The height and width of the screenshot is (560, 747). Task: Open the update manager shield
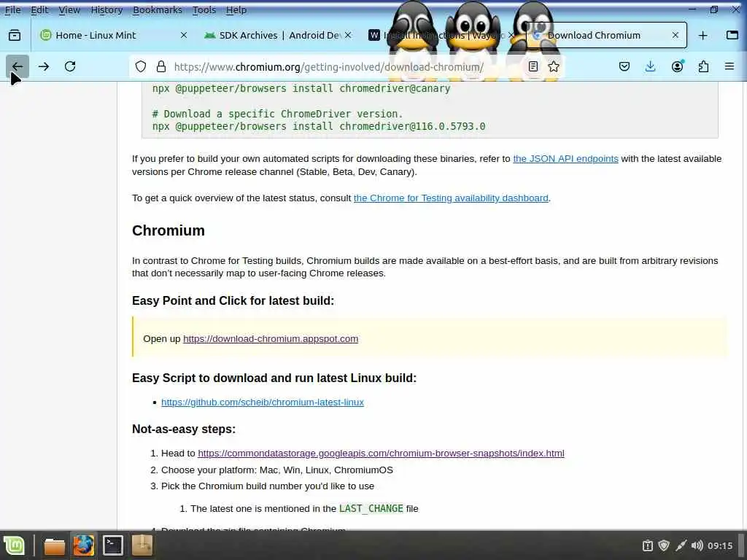[x=664, y=545]
